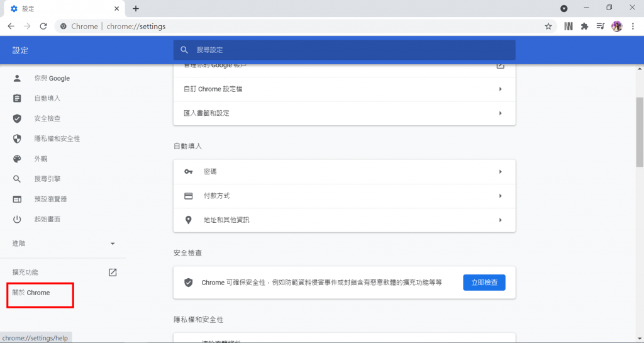Reload the settings page
The image size is (644, 343).
pyautogui.click(x=43, y=26)
